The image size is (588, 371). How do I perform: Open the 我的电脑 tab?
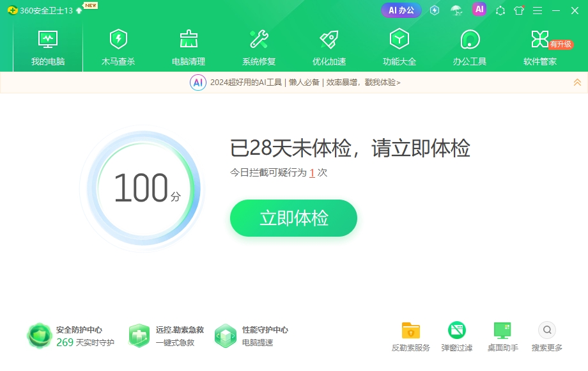pyautogui.click(x=48, y=47)
